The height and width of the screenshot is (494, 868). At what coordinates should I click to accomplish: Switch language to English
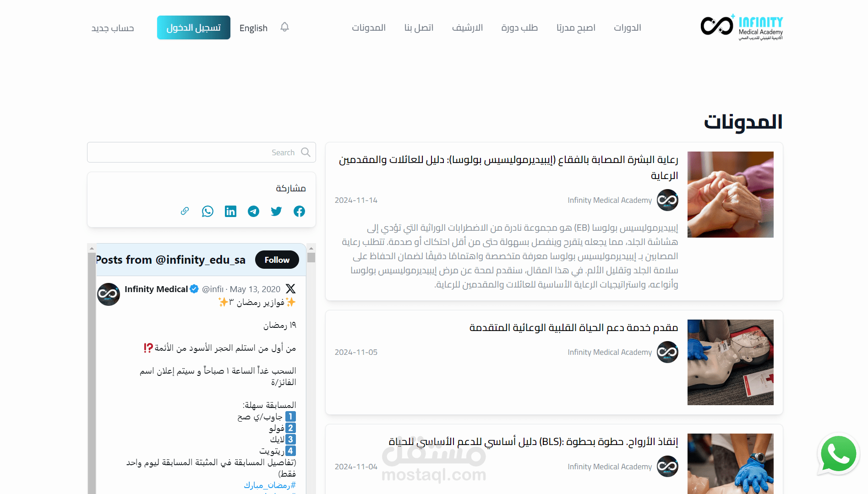pyautogui.click(x=253, y=28)
